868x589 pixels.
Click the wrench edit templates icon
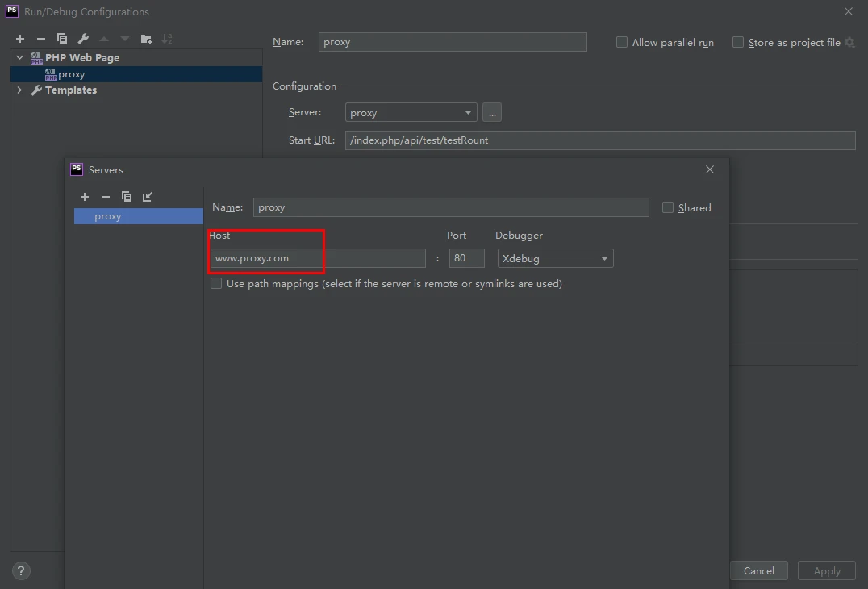[83, 39]
